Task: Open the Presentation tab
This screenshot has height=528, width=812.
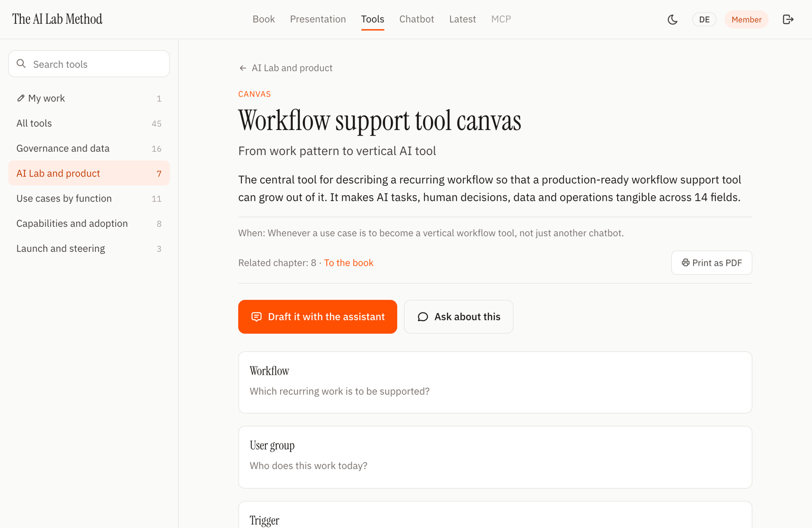Action: pos(318,19)
